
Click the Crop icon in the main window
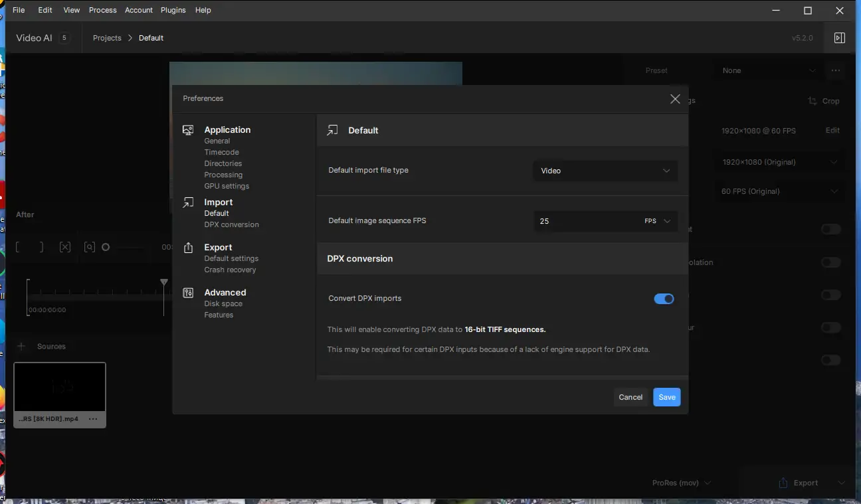click(x=813, y=101)
